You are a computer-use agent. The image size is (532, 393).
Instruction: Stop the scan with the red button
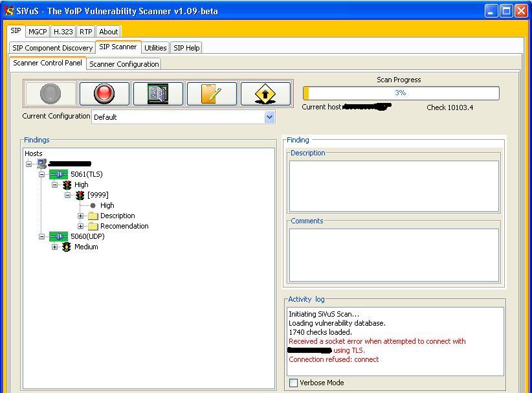pos(104,94)
